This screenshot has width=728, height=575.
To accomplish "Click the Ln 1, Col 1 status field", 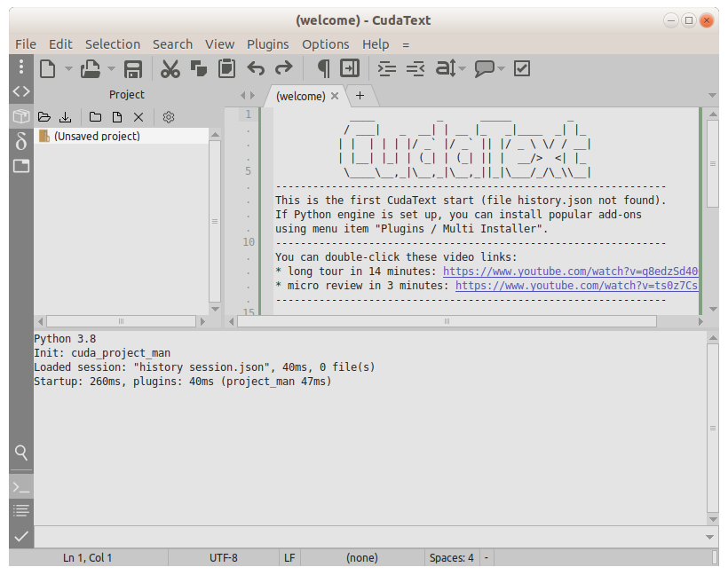I will 88,558.
